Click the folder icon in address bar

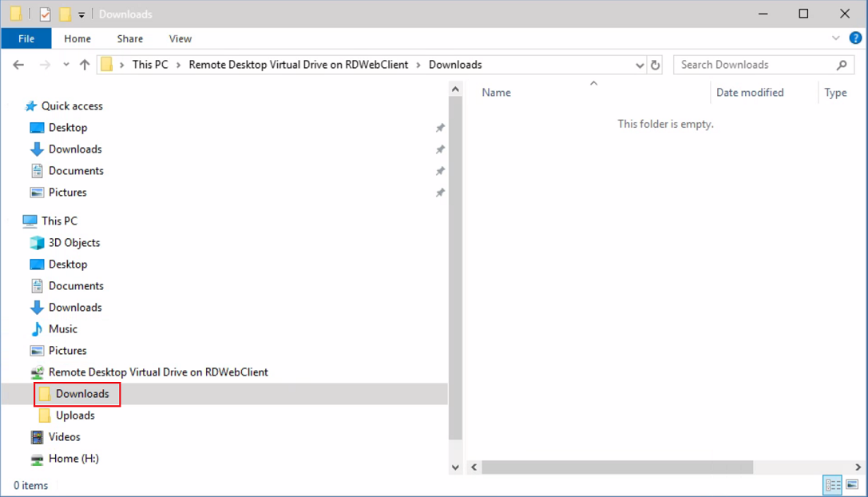click(x=107, y=65)
